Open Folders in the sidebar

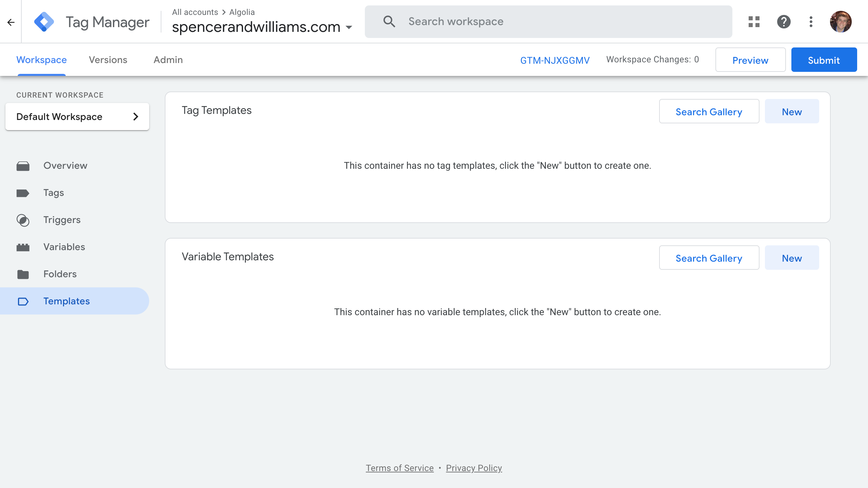[x=75, y=274]
